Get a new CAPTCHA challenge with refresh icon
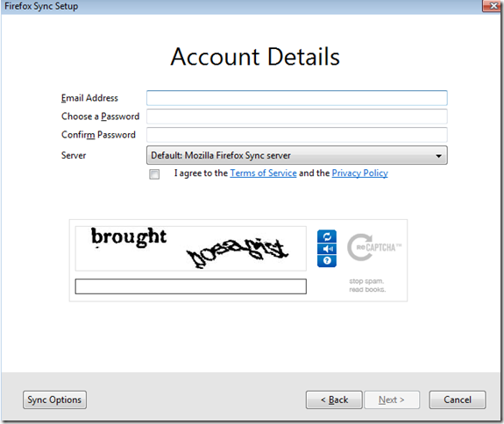 tap(327, 237)
